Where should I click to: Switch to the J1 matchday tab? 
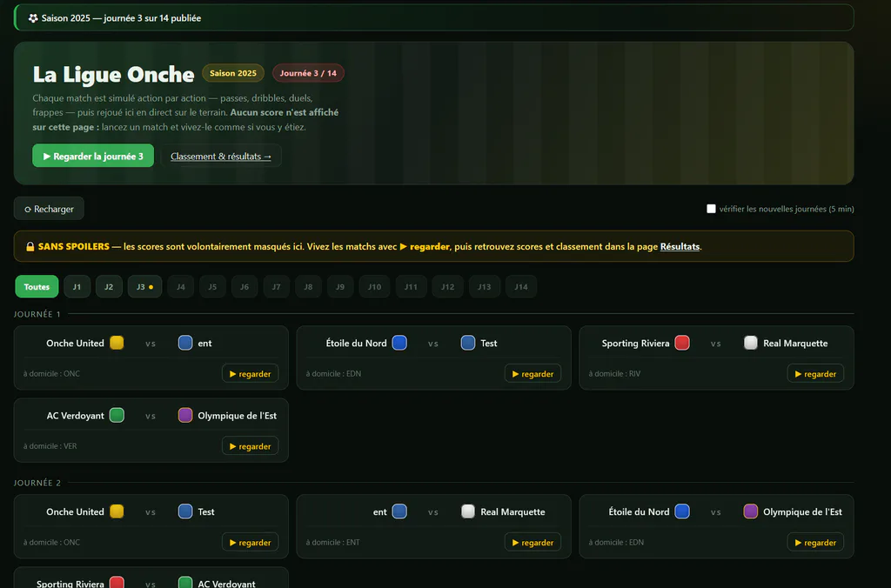(77, 287)
